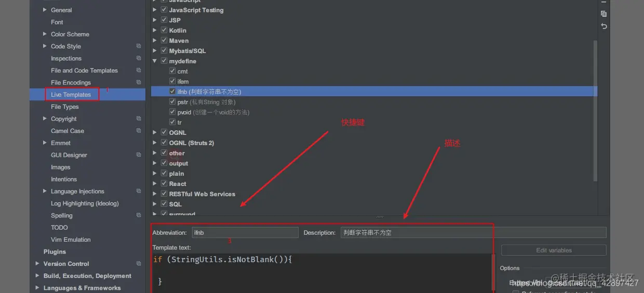Select the pvoid template row

pyautogui.click(x=374, y=112)
